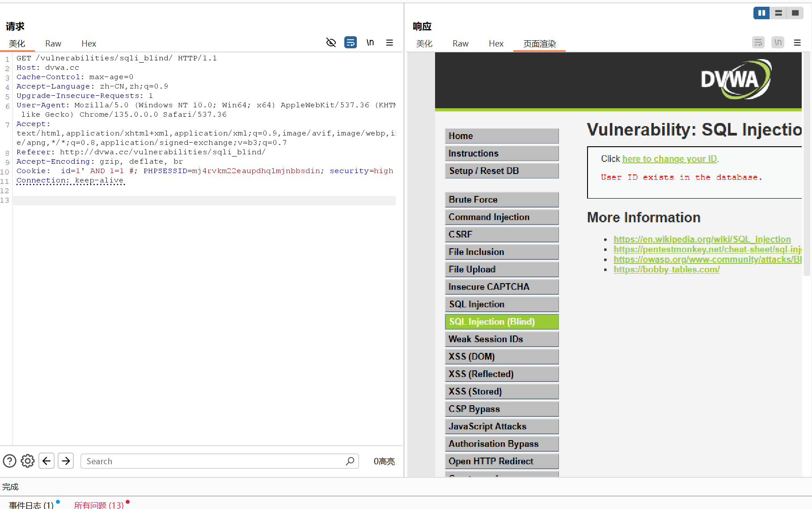Click 'Connection: keep-alive' header line

[x=70, y=180]
